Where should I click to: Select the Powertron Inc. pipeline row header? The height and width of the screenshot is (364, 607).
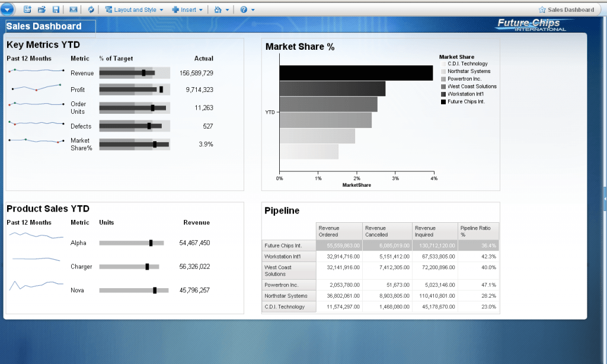(x=289, y=285)
